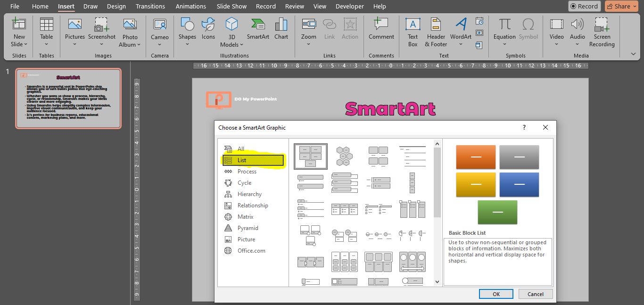Add a Comment
Image resolution: width=644 pixels, height=305 pixels.
(380, 28)
